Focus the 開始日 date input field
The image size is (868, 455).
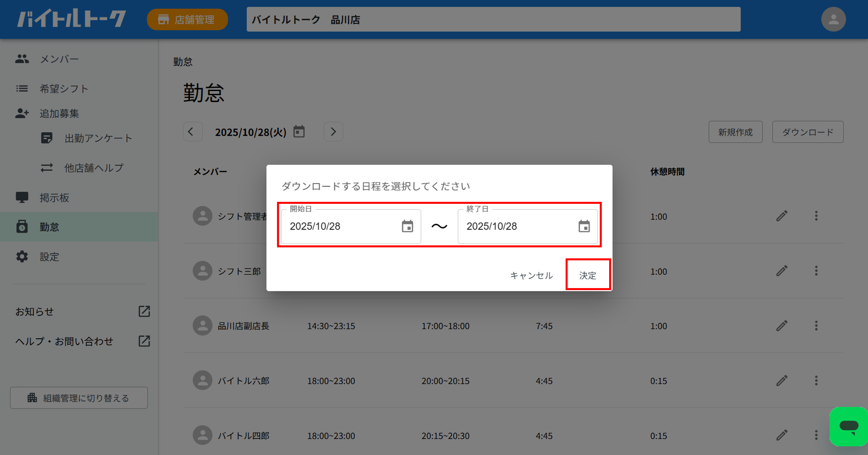click(x=351, y=226)
